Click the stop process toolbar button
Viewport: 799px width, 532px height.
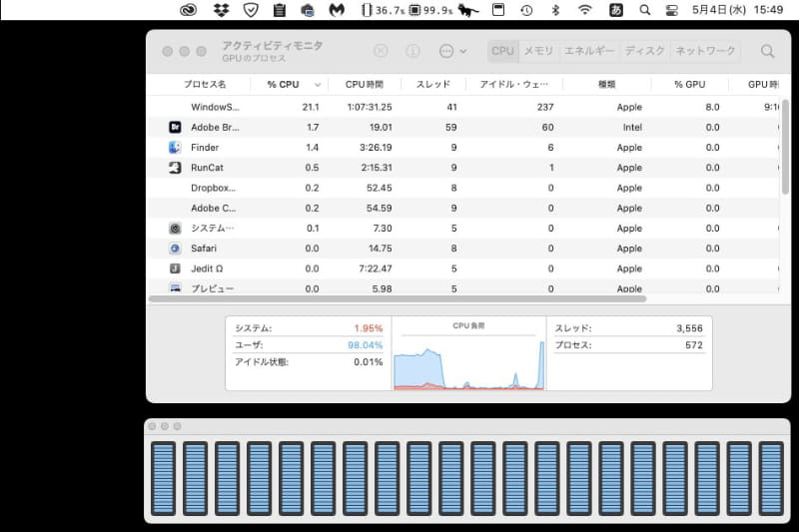(381, 51)
